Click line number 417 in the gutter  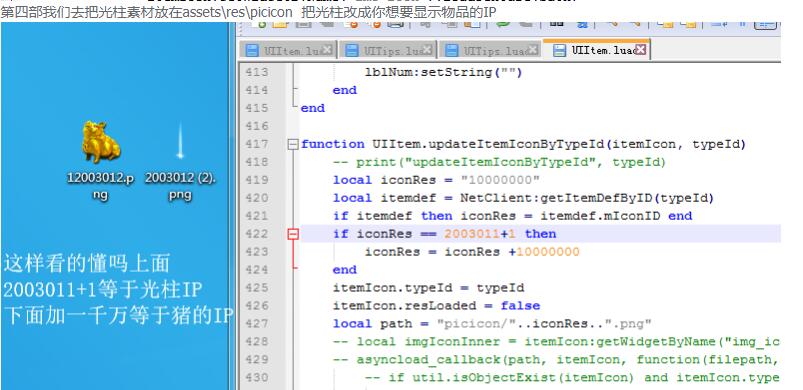point(256,145)
